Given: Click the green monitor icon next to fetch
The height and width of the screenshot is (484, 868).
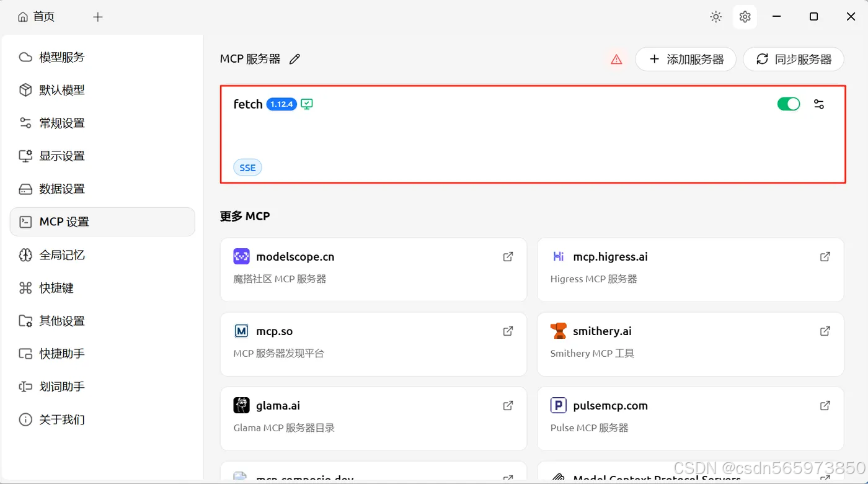Looking at the screenshot, I should (307, 104).
